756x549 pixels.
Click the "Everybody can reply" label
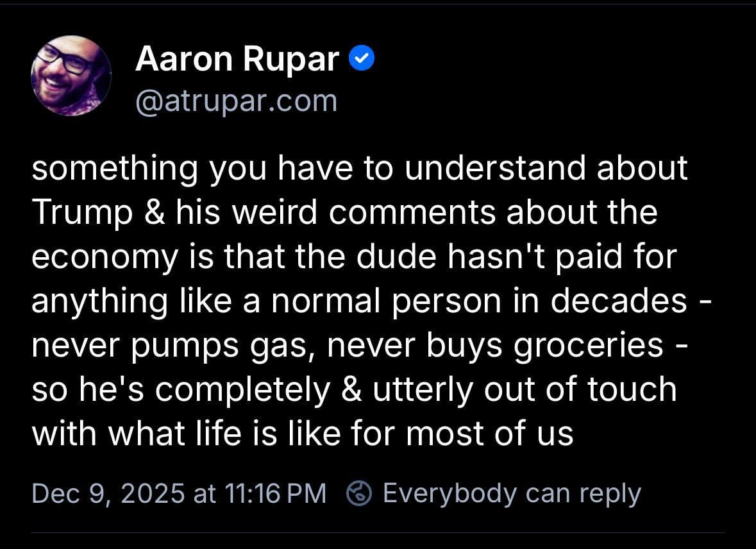point(512,493)
